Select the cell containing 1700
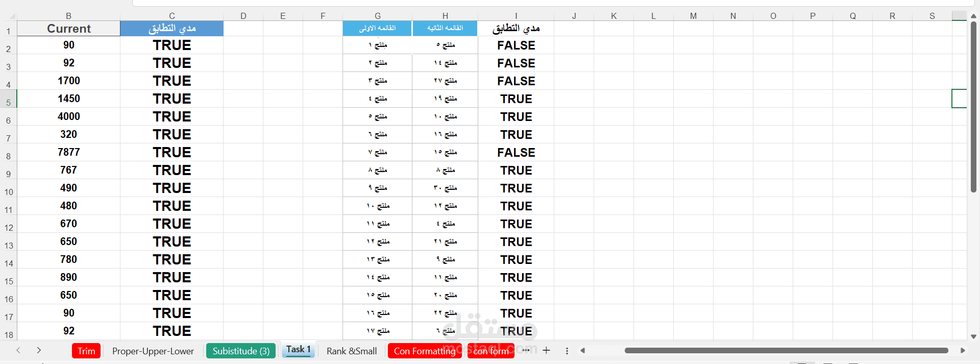 tap(69, 81)
